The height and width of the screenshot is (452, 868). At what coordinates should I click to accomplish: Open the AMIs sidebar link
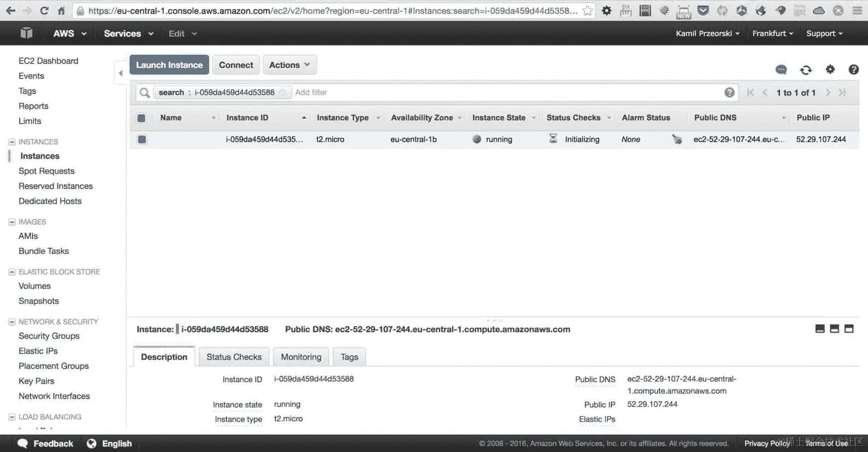coord(28,236)
